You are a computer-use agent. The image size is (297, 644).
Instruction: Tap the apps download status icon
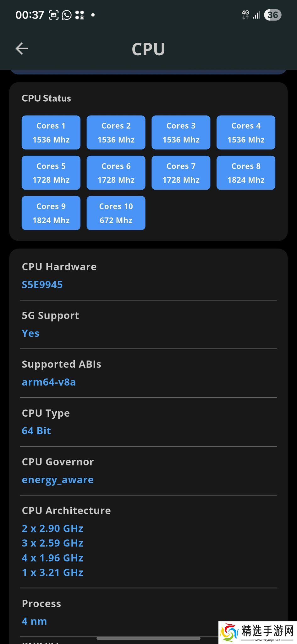[x=80, y=15]
